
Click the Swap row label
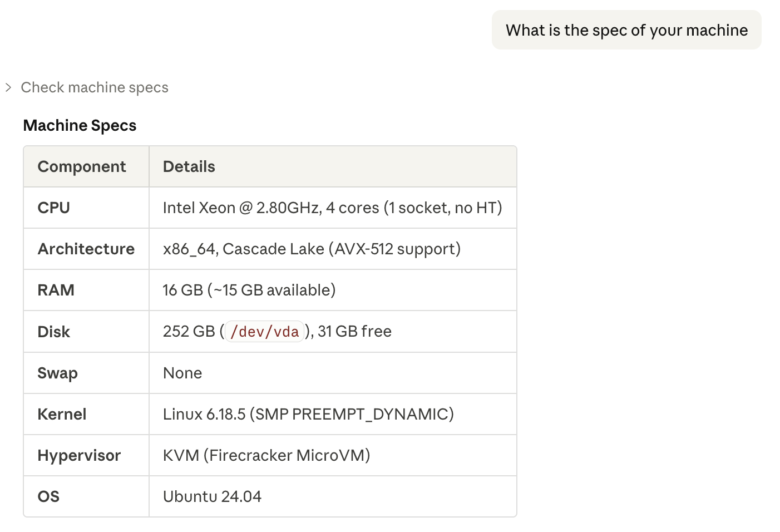(x=57, y=373)
